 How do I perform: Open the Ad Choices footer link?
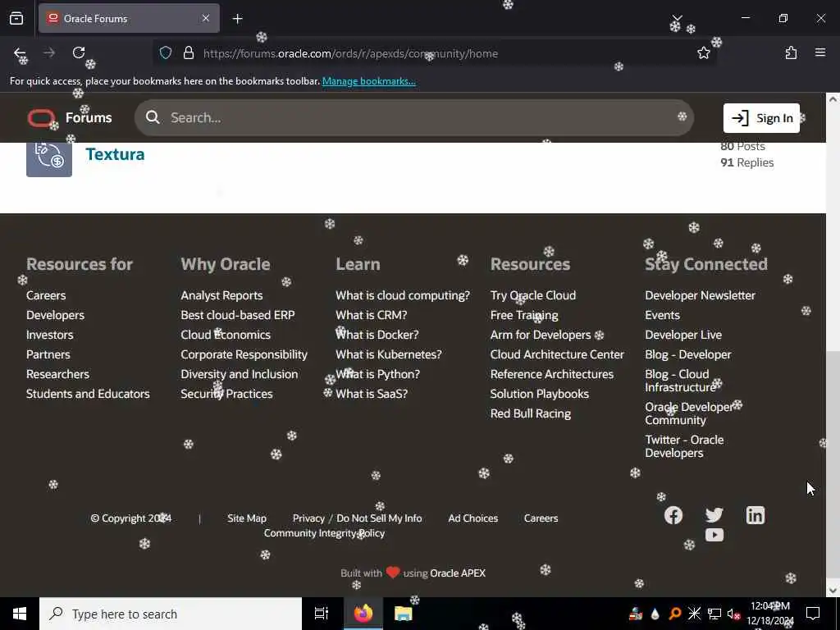pyautogui.click(x=473, y=518)
